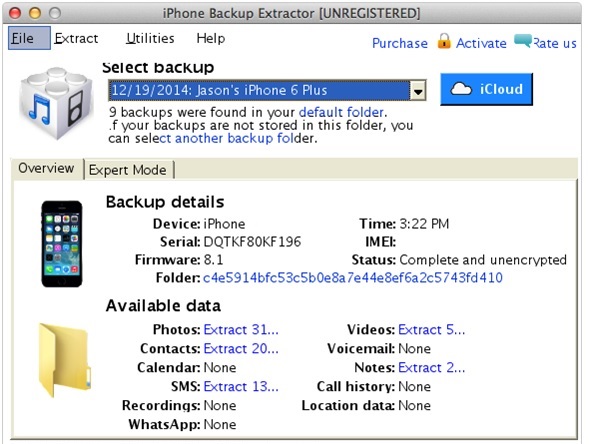Extract 20 contacts link
589x444 pixels.
(x=241, y=349)
